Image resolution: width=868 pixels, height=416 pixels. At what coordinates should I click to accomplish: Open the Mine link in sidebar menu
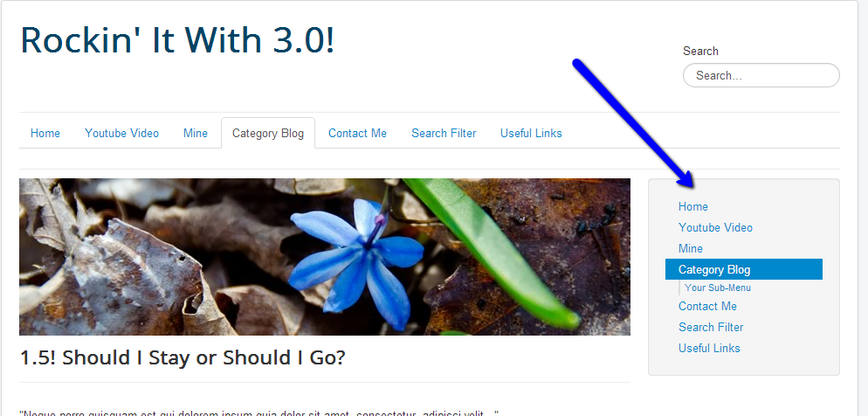tap(691, 249)
